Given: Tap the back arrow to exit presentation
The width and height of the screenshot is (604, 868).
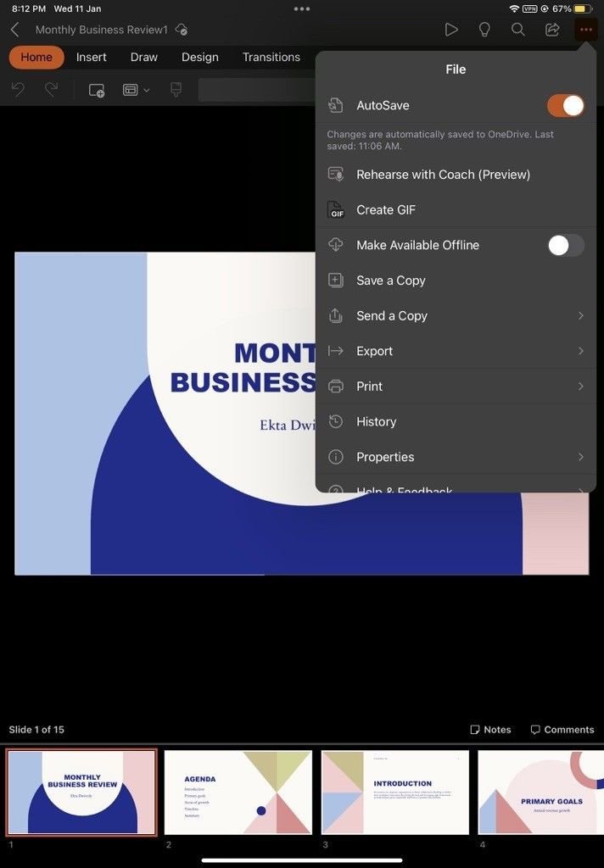Looking at the screenshot, I should (15, 30).
